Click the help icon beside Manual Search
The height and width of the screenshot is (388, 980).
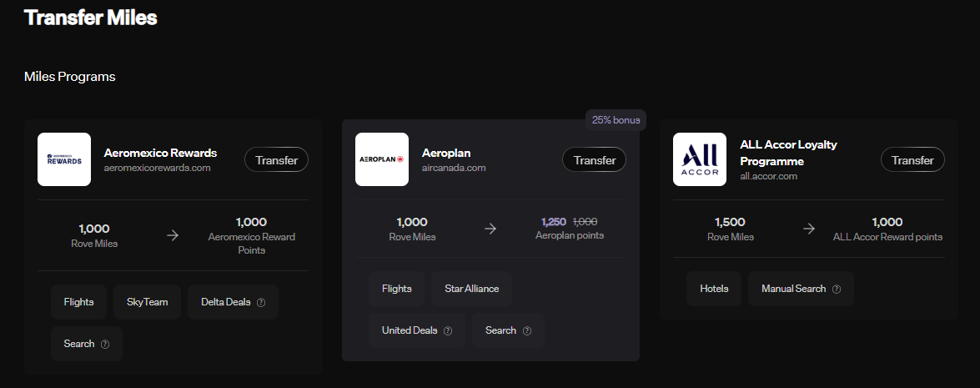point(837,290)
